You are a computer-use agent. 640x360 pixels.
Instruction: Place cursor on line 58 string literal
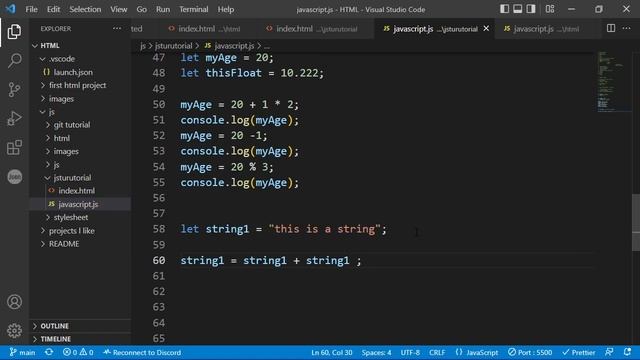(324, 229)
